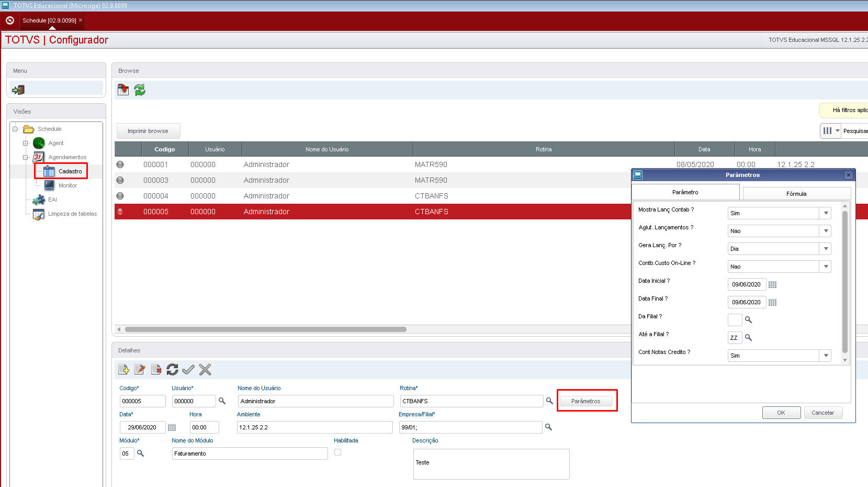Viewport: 868px width, 487px height.
Task: Click the Da Filial input field
Action: (x=735, y=320)
